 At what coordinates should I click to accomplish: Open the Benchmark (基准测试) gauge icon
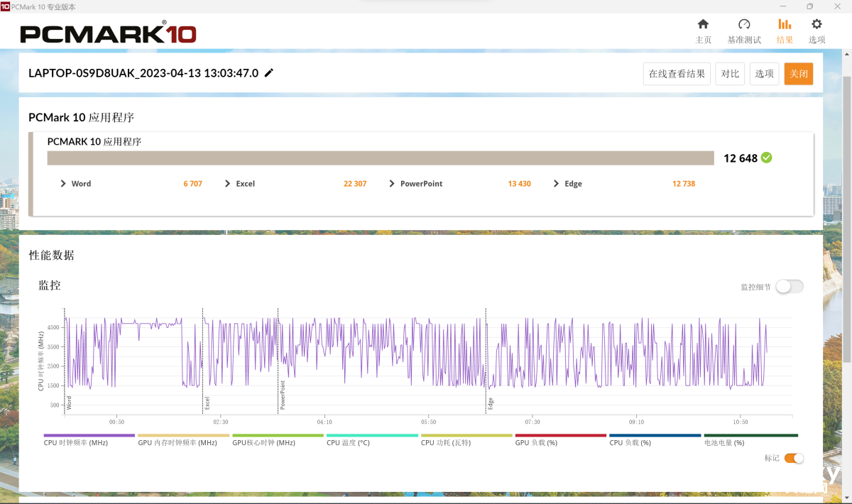click(744, 25)
